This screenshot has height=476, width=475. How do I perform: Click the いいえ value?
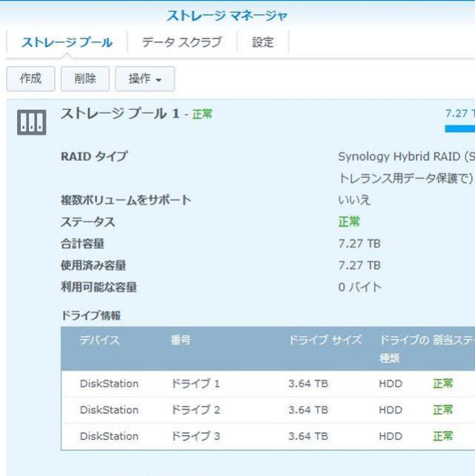pyautogui.click(x=354, y=200)
